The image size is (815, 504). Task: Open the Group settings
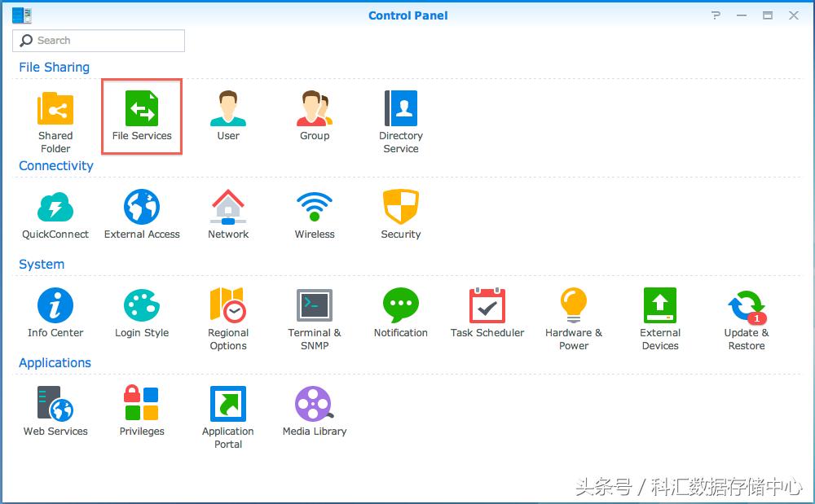(315, 116)
